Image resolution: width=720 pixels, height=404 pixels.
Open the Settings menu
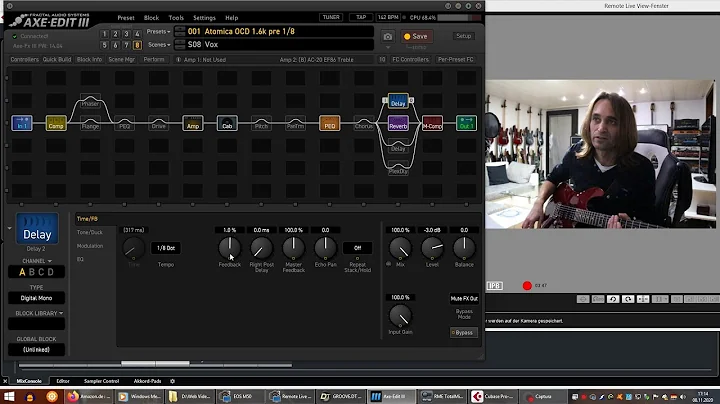point(204,18)
